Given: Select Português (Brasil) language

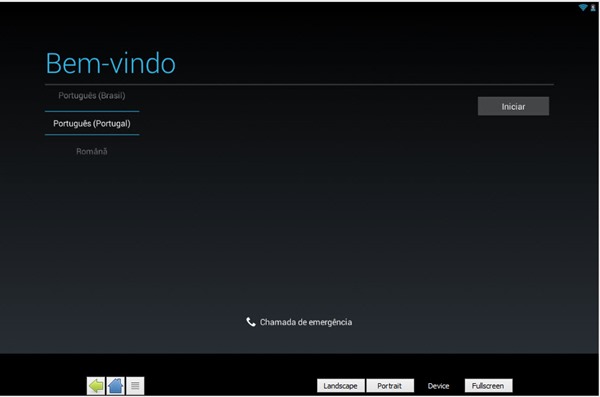Looking at the screenshot, I should (92, 96).
